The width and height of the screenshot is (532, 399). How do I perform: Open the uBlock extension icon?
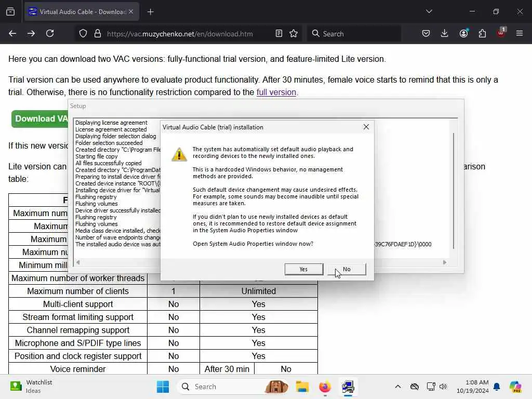tap(501, 33)
